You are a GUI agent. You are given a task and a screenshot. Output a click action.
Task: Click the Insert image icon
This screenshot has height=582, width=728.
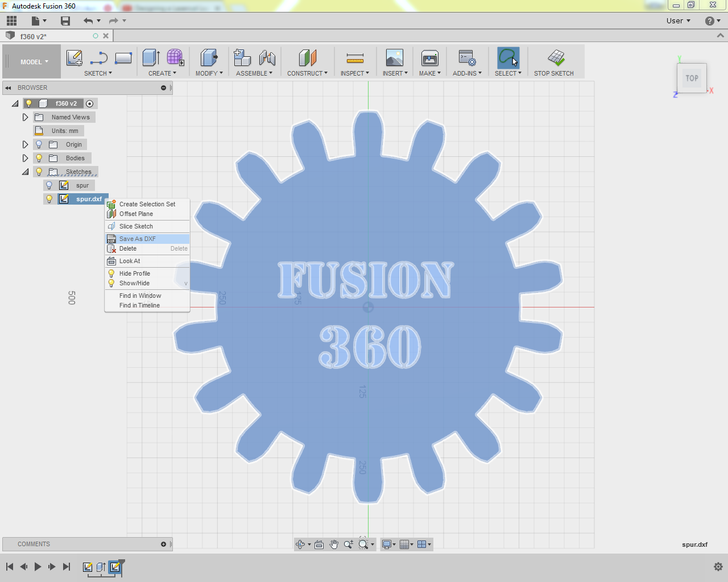[394, 58]
